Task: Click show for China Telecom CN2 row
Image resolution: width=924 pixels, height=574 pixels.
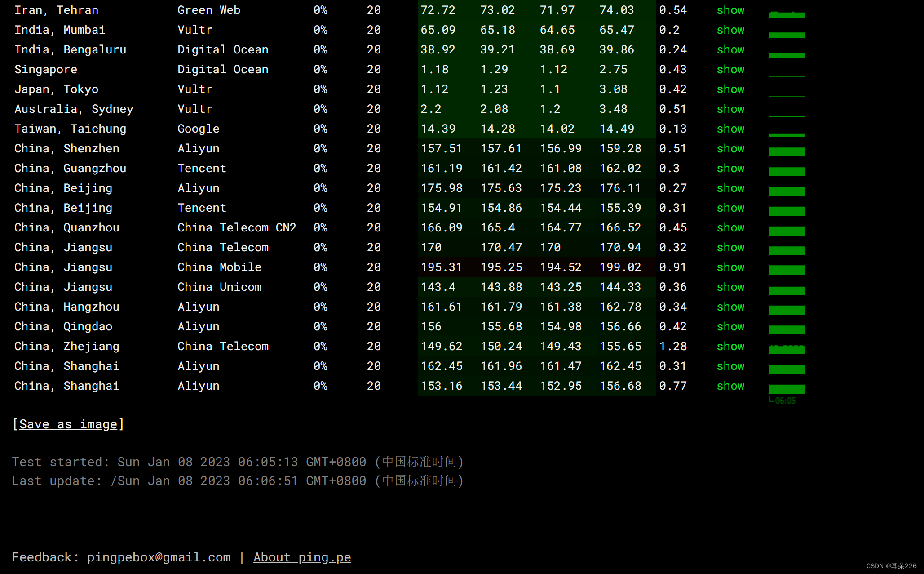Action: point(730,228)
